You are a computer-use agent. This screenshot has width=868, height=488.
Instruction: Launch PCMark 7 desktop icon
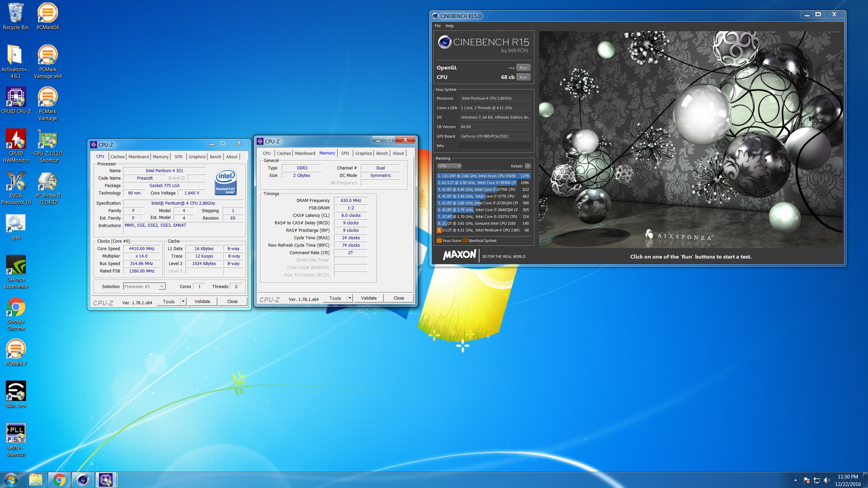tap(16, 353)
